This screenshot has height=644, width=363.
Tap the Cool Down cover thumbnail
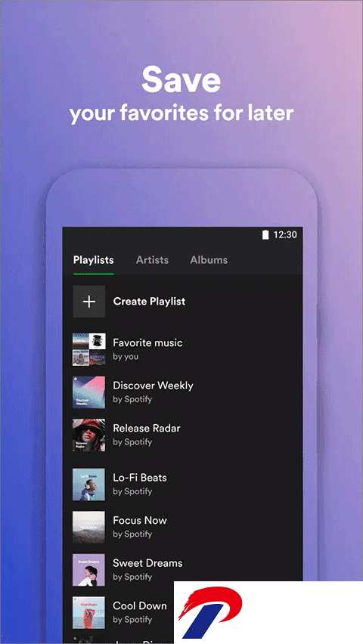[x=88, y=612]
